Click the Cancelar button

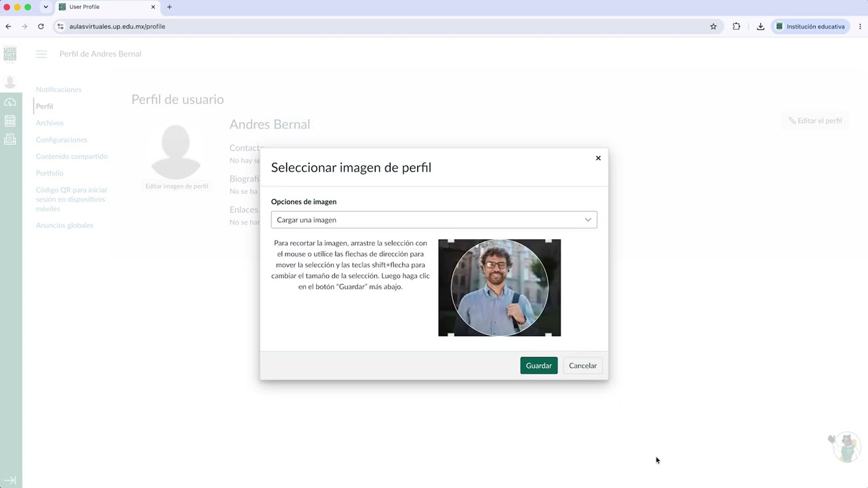pos(583,365)
